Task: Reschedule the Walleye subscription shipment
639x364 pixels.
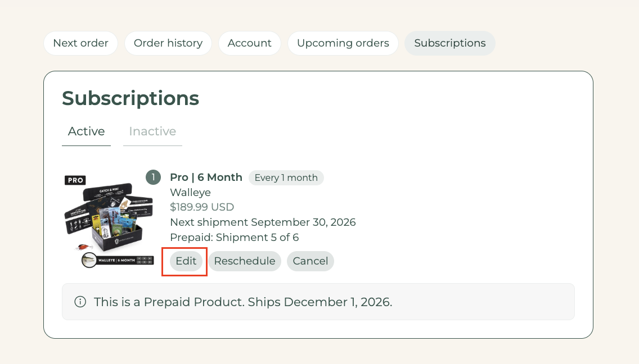Action: (x=245, y=261)
